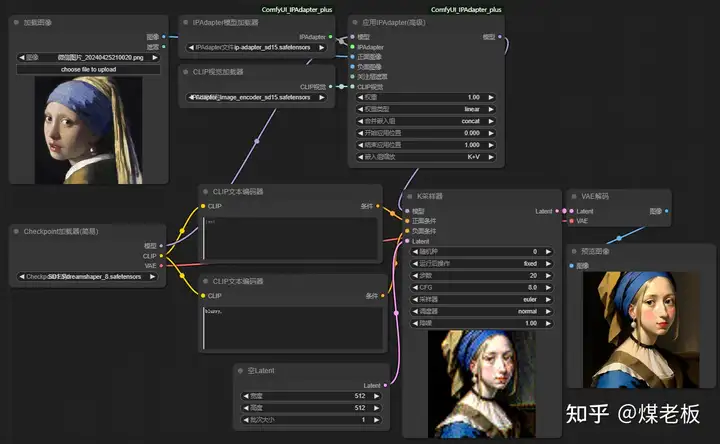Click the red VAE output socket on the Checkpoint加载器 node
This screenshot has height=444, width=720.
161,265
